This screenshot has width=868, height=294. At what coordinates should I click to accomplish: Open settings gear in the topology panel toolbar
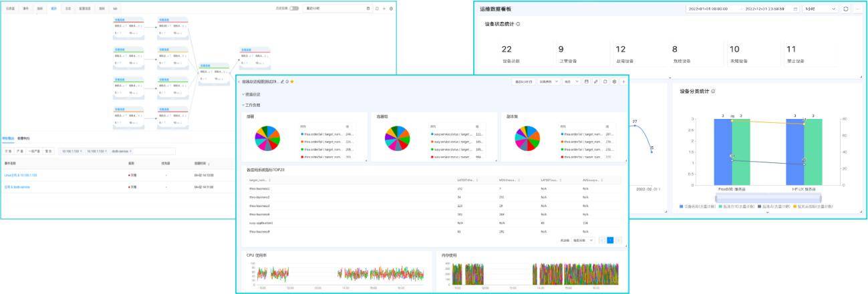(391, 9)
